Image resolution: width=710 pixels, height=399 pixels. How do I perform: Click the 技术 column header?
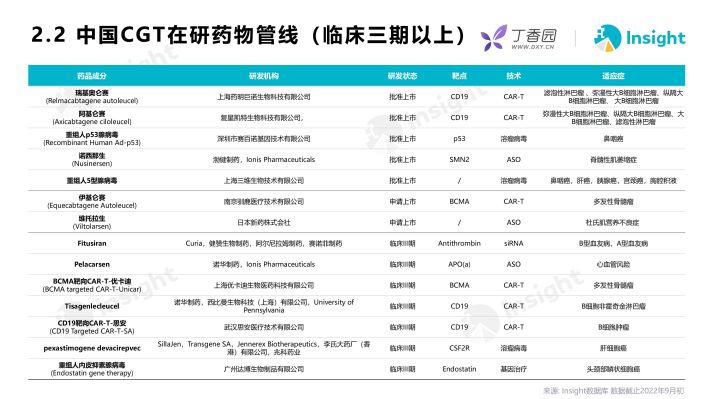point(513,76)
